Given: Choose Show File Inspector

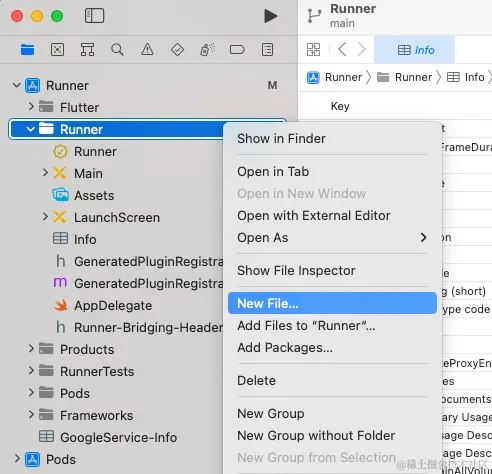Looking at the screenshot, I should coord(332,271).
